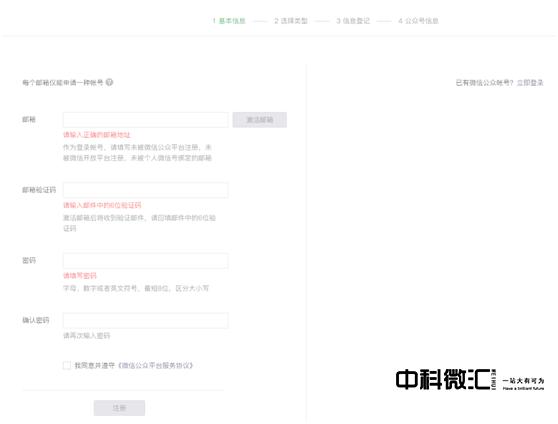The image size is (558, 424).
Task: Click the 字母、数字或者英文符号 password hint
Action: [136, 288]
